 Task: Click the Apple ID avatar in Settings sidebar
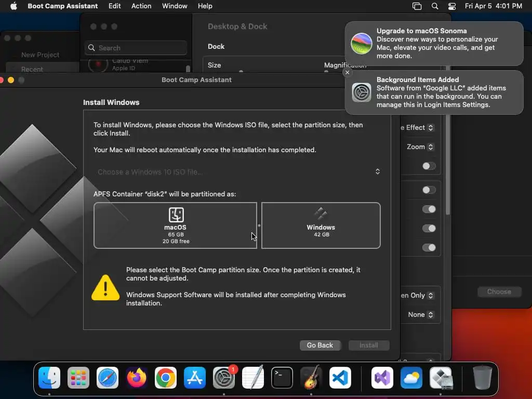coord(98,64)
